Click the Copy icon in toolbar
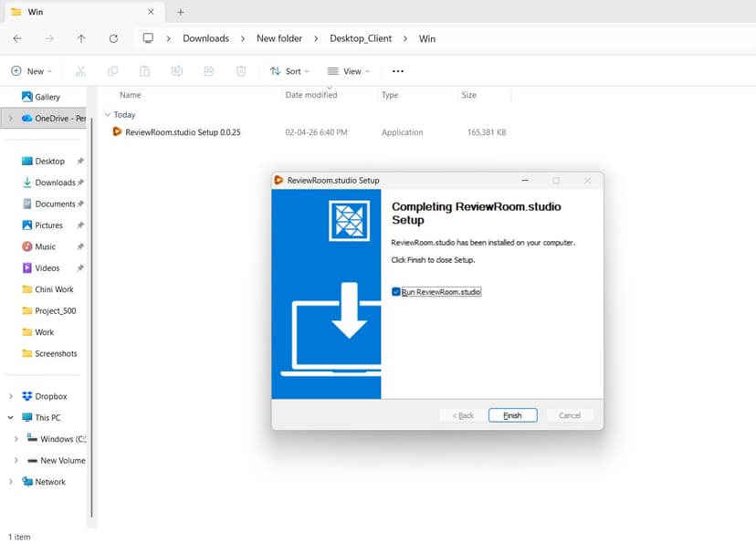The image size is (756, 544). (x=112, y=71)
